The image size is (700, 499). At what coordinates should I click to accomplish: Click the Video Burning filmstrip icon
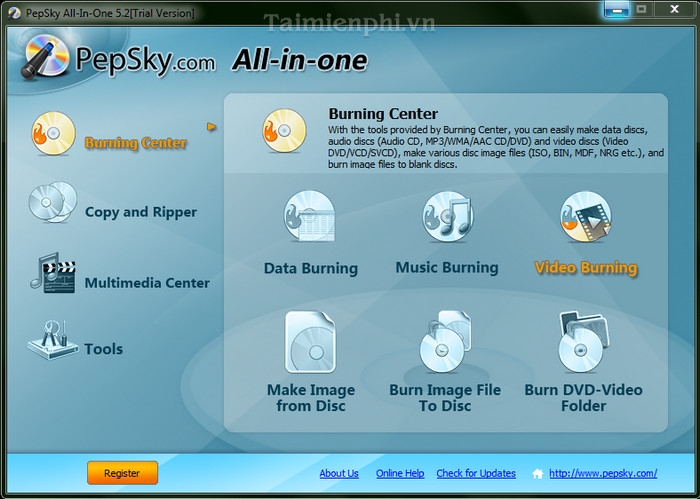[586, 216]
